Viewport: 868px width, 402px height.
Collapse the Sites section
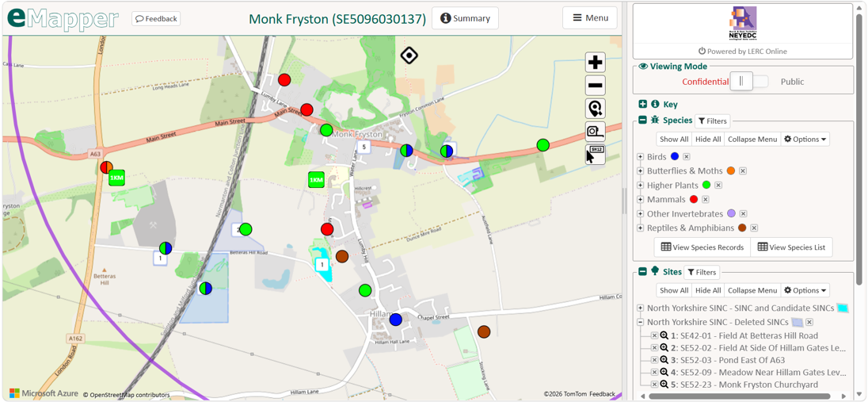pyautogui.click(x=643, y=272)
